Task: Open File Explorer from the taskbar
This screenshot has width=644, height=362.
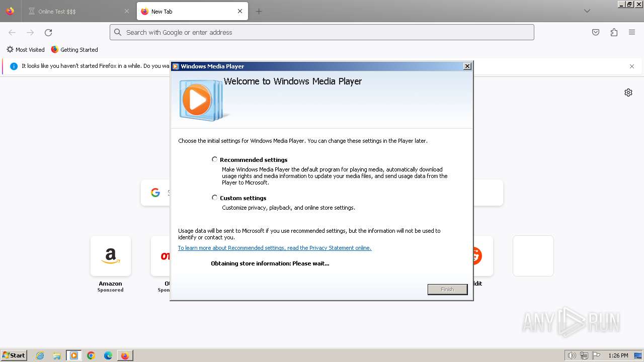Action: [x=57, y=355]
